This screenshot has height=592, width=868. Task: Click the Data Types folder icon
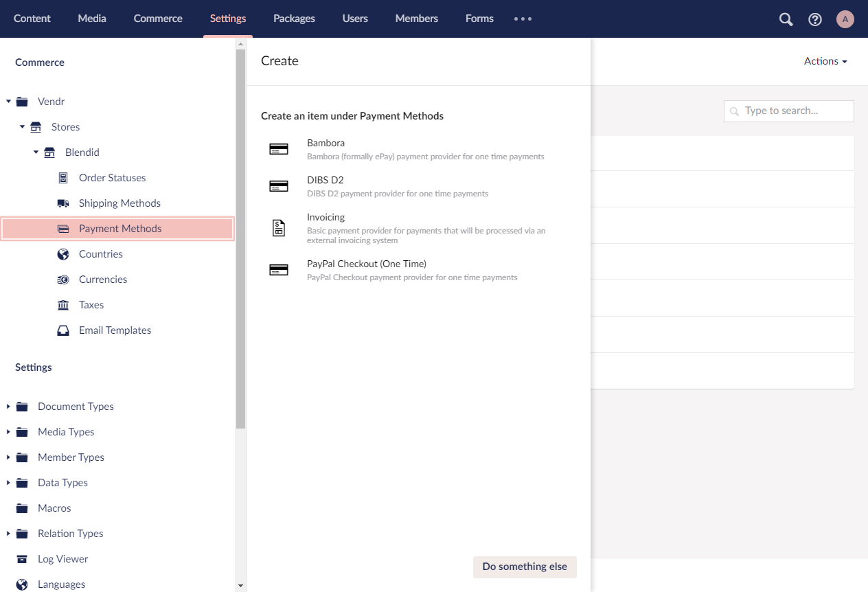tap(22, 483)
